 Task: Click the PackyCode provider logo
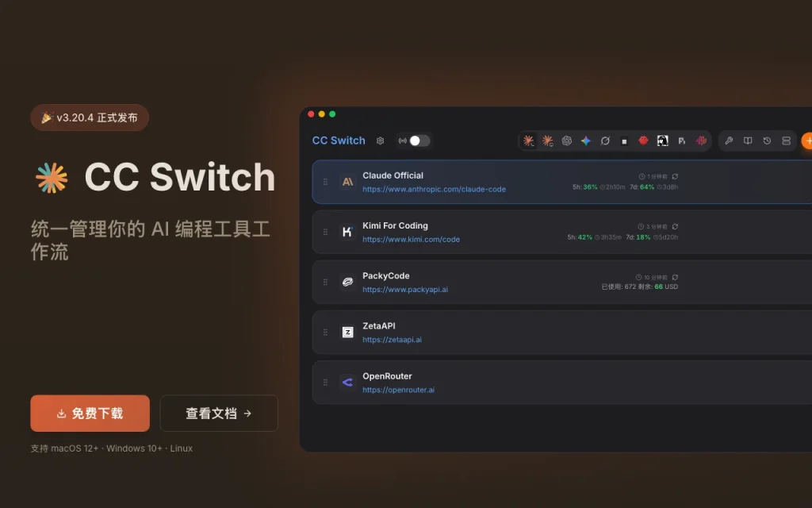[x=347, y=282]
